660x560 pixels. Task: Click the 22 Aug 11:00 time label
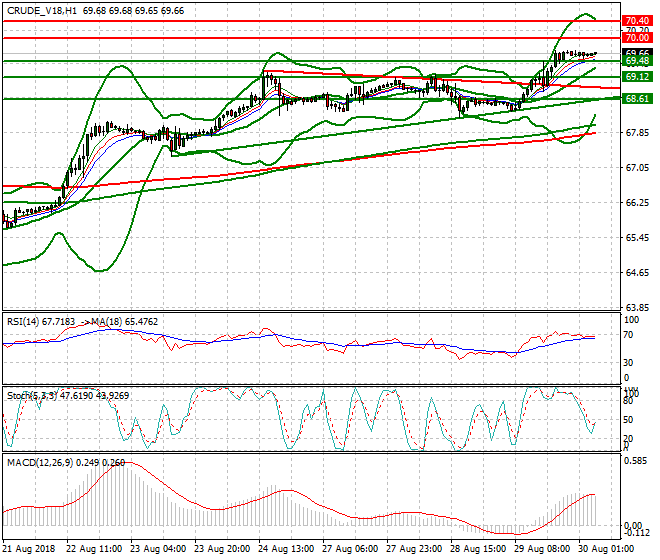94,549
